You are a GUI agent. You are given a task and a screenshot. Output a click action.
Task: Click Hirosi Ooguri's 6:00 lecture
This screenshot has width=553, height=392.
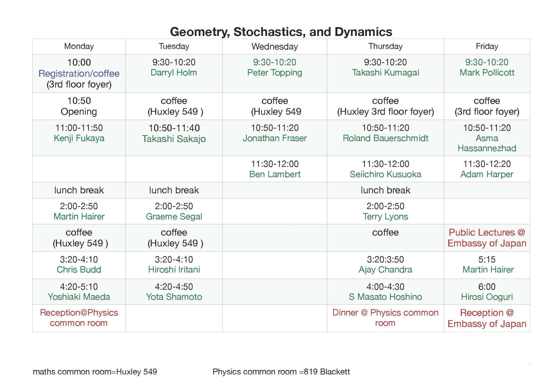tap(487, 297)
